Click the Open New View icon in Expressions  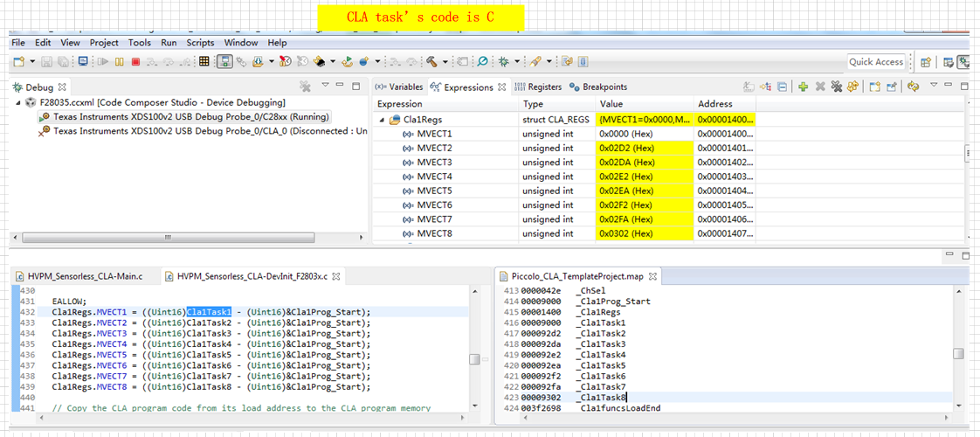(x=875, y=86)
